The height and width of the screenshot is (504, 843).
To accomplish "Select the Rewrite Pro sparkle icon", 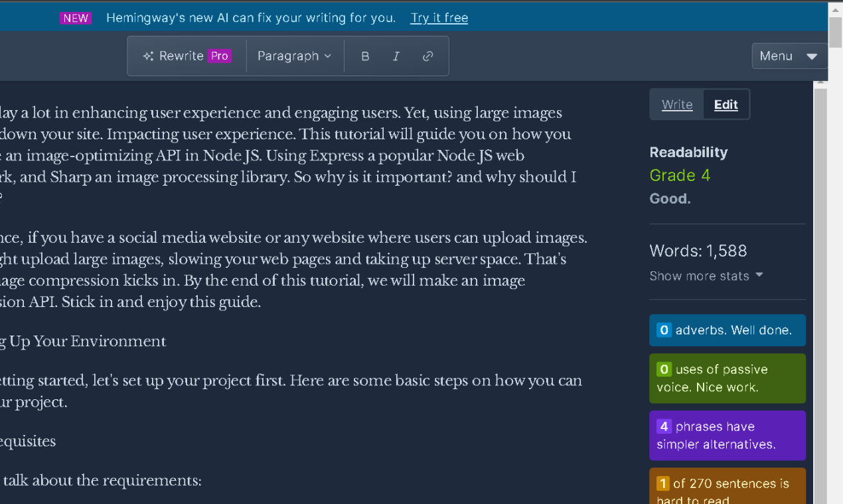I will [x=147, y=56].
